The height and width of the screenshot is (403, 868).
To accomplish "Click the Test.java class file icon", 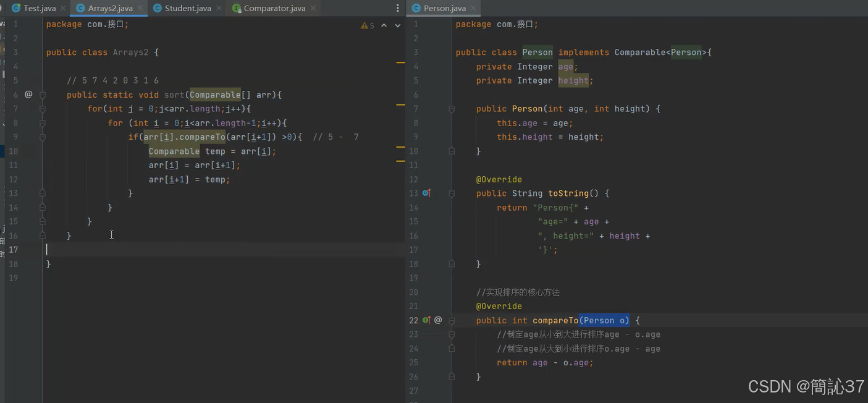I will (x=16, y=8).
